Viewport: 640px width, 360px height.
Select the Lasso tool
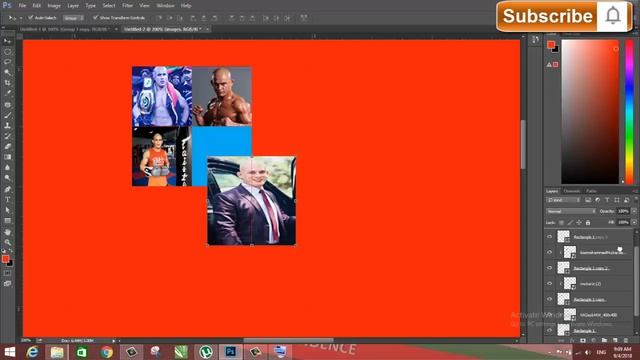7,62
